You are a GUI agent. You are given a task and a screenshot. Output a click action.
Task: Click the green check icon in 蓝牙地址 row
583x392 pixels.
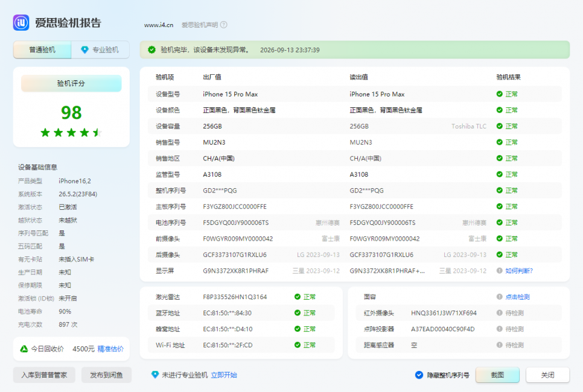[297, 313]
